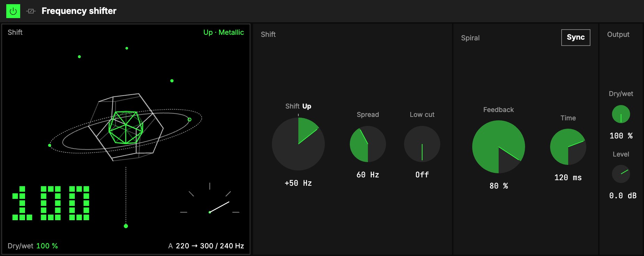Click the 100 % output dry/wet value
The image size is (644, 256).
(x=621, y=136)
